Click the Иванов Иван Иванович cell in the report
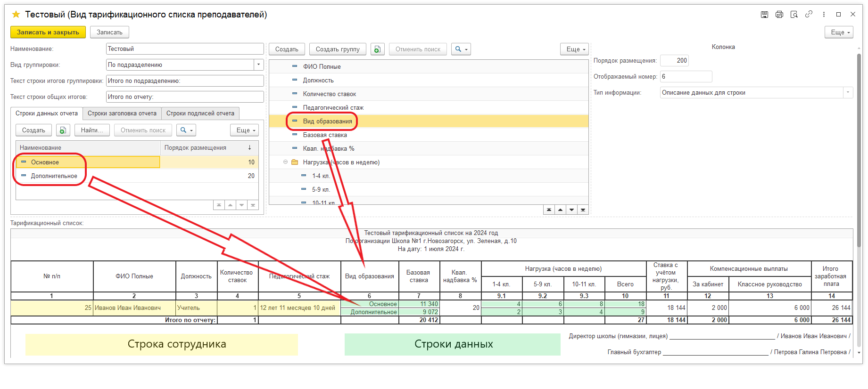 tap(134, 308)
